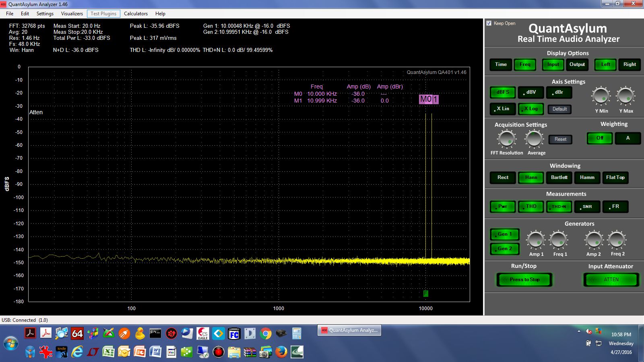
Task: Select the Flat Top window
Action: pos(615,177)
